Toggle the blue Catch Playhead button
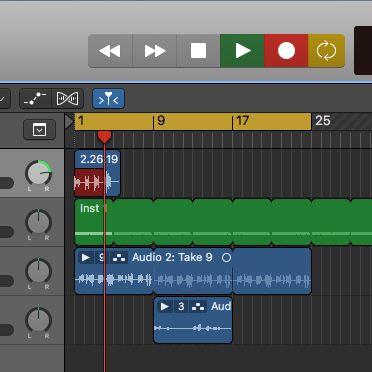The image size is (372, 372). (x=108, y=99)
